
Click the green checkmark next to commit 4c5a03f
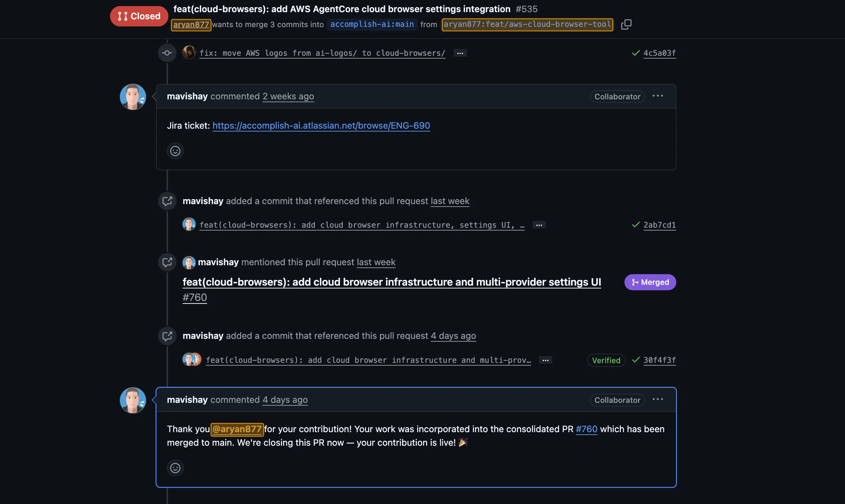click(x=636, y=53)
